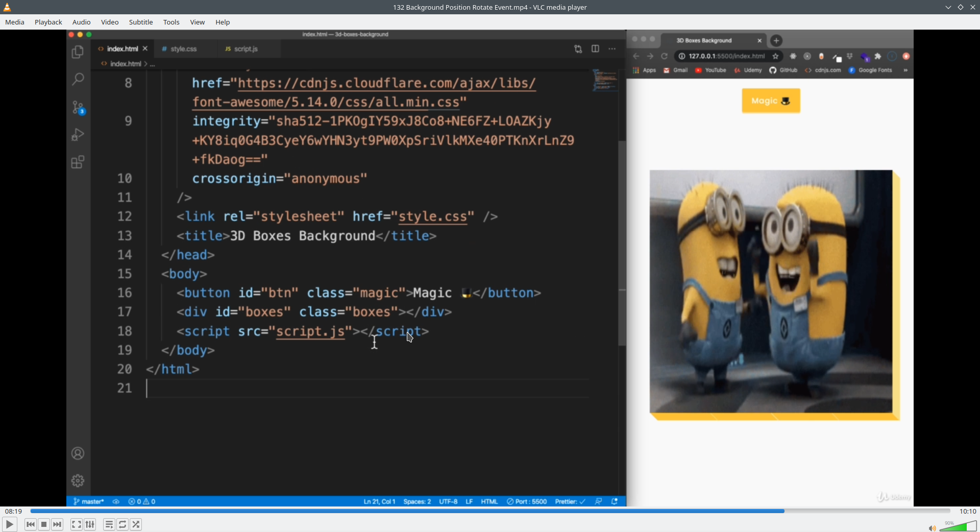The width and height of the screenshot is (980, 532).
Task: Skip to the next media in VLC
Action: tap(57, 524)
